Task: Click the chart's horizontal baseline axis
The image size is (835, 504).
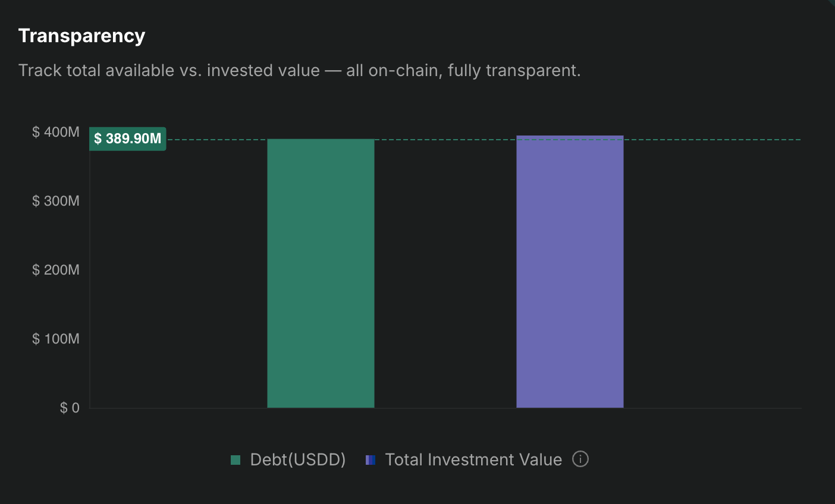Action: pyautogui.click(x=712, y=408)
